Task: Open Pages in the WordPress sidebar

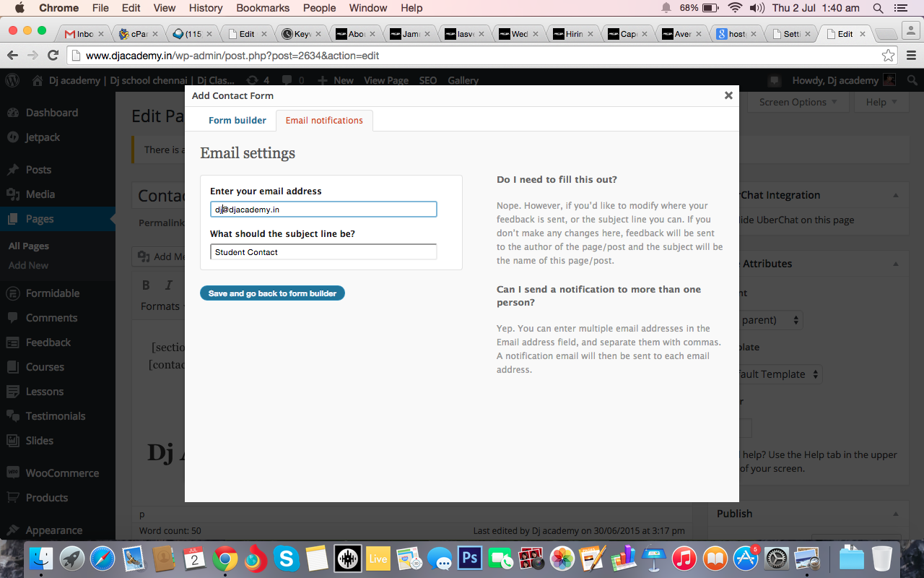Action: [x=40, y=219]
